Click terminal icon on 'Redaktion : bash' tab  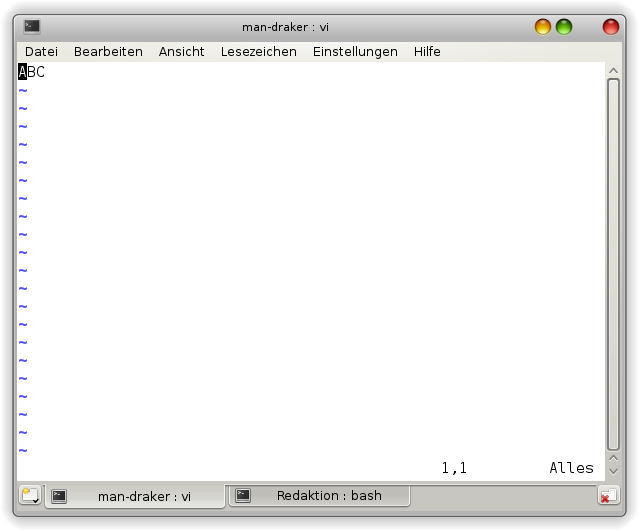[x=243, y=495]
